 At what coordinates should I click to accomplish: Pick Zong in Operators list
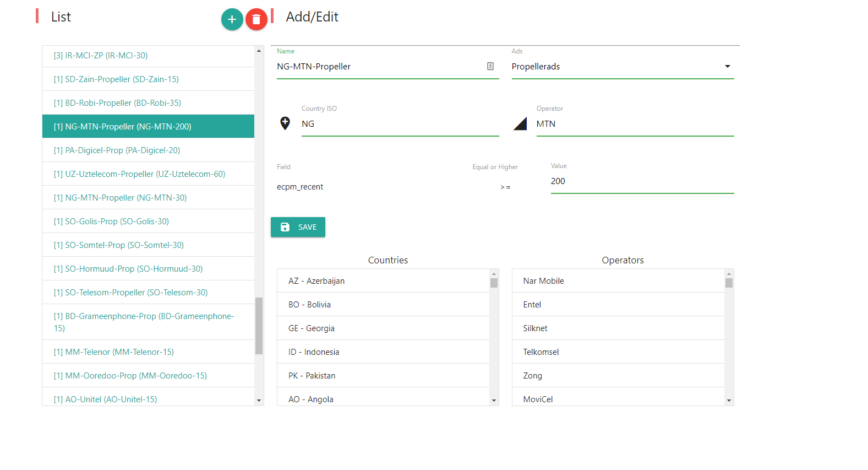click(x=618, y=376)
